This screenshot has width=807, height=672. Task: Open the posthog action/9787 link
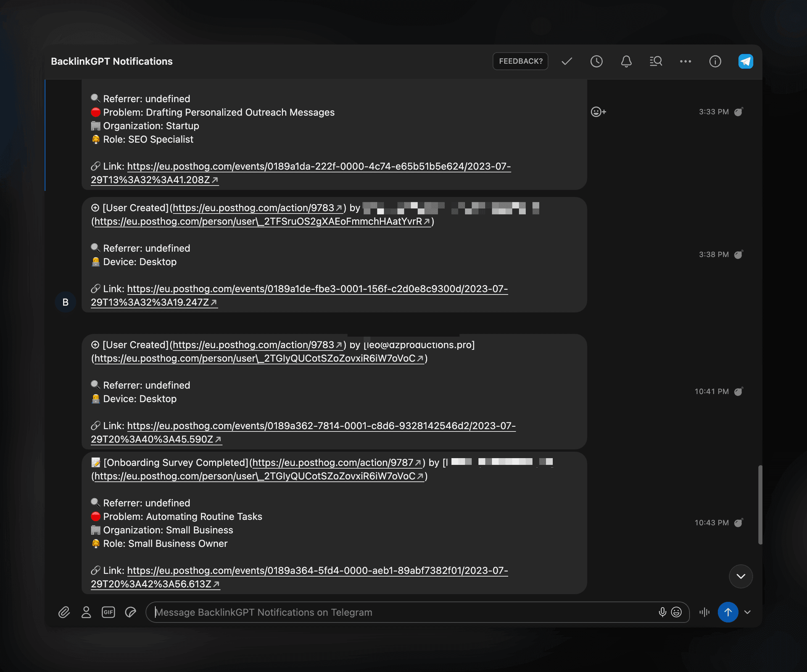[x=336, y=463]
